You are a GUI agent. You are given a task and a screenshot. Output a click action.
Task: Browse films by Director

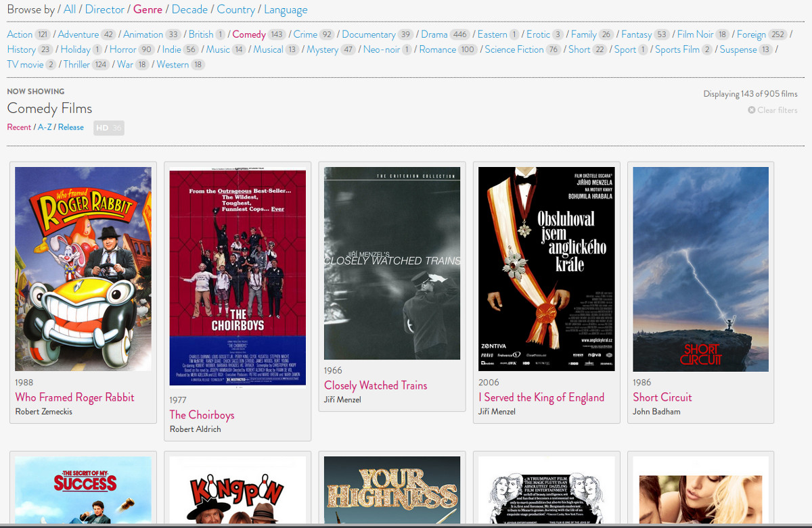pyautogui.click(x=105, y=9)
